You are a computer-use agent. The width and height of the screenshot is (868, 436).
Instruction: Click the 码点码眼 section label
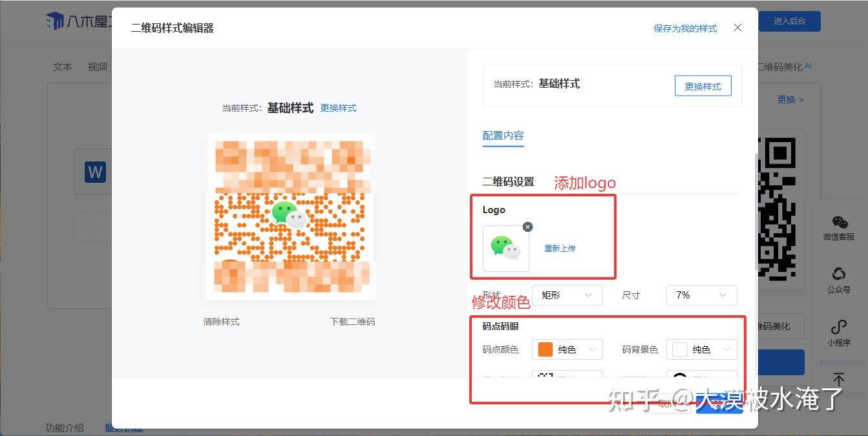500,327
